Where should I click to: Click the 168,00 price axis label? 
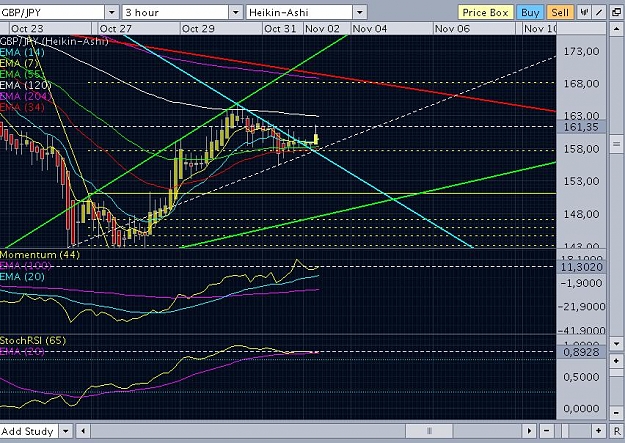[581, 84]
